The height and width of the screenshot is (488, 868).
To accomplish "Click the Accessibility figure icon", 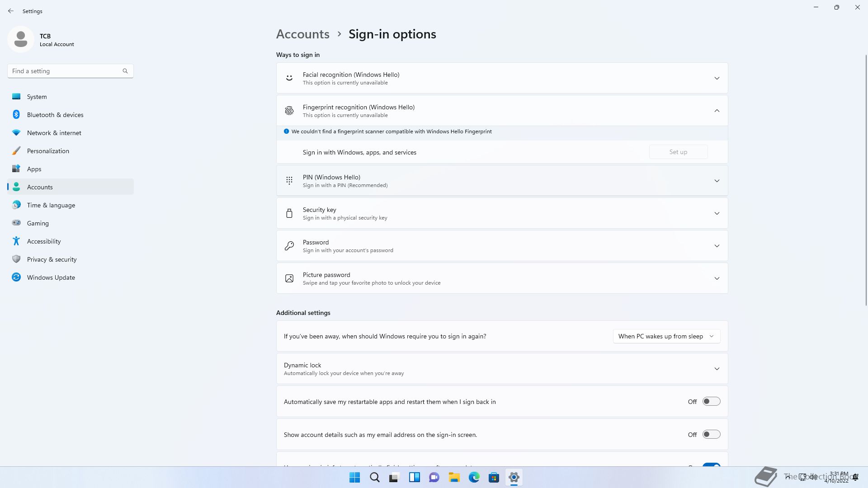I will point(16,241).
